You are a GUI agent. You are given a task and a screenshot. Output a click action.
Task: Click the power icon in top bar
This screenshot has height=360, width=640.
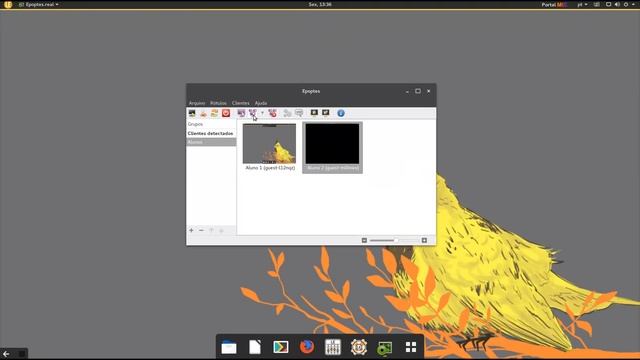pos(626,4)
